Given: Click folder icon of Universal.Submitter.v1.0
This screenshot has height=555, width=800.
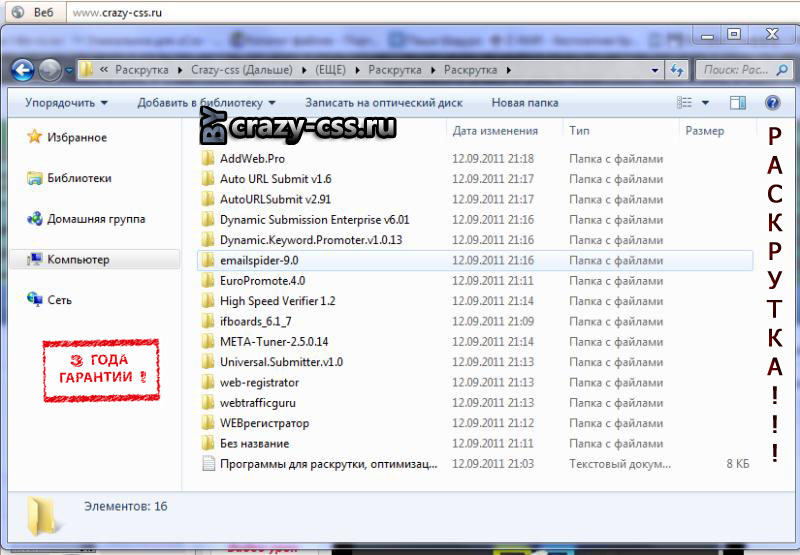Looking at the screenshot, I should coord(208,362).
